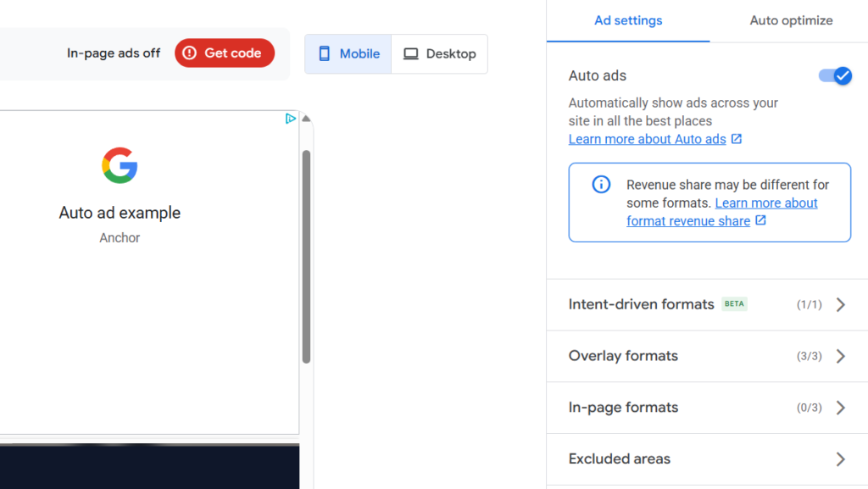The image size is (868, 489).
Task: Click the preview scrollbar up arrow
Action: (x=306, y=119)
